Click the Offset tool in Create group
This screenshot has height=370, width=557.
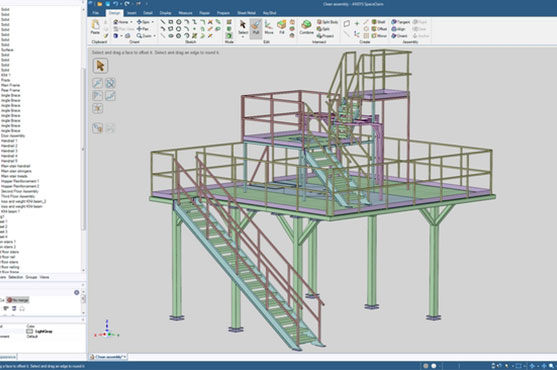pos(379,29)
